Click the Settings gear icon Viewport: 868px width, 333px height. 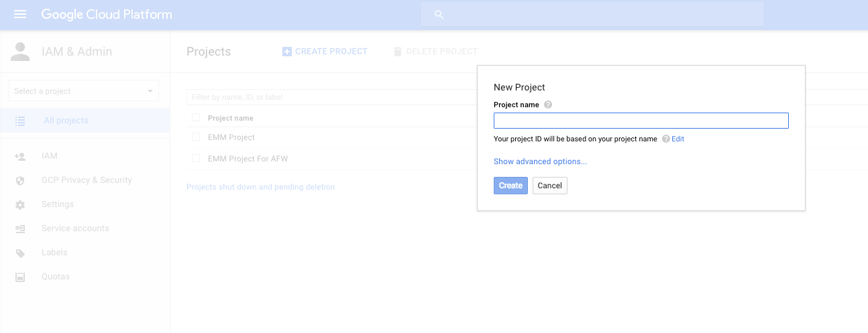(20, 204)
